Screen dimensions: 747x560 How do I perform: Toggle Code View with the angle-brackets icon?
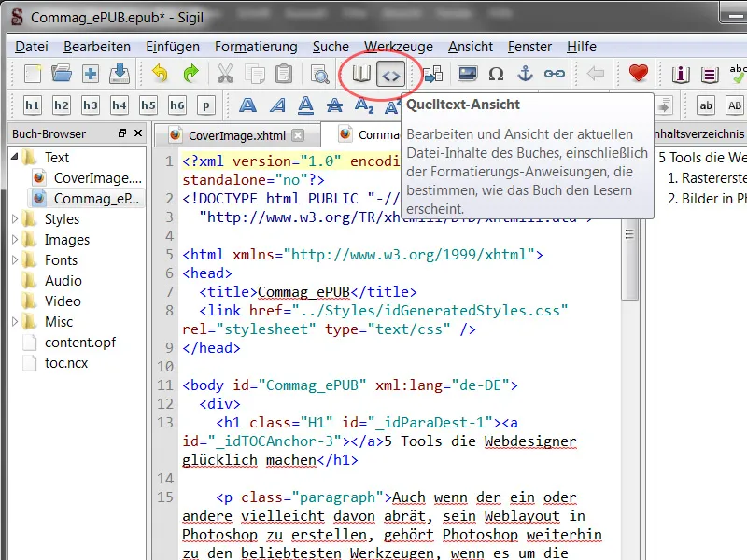[391, 75]
